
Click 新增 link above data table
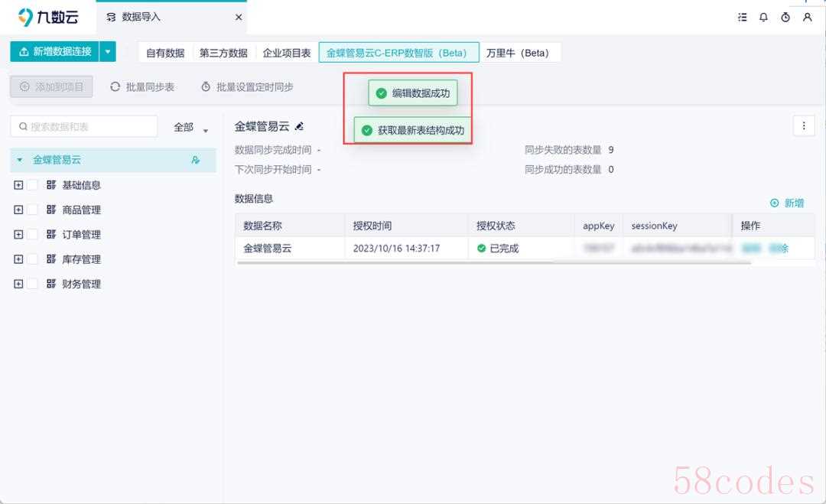(788, 203)
